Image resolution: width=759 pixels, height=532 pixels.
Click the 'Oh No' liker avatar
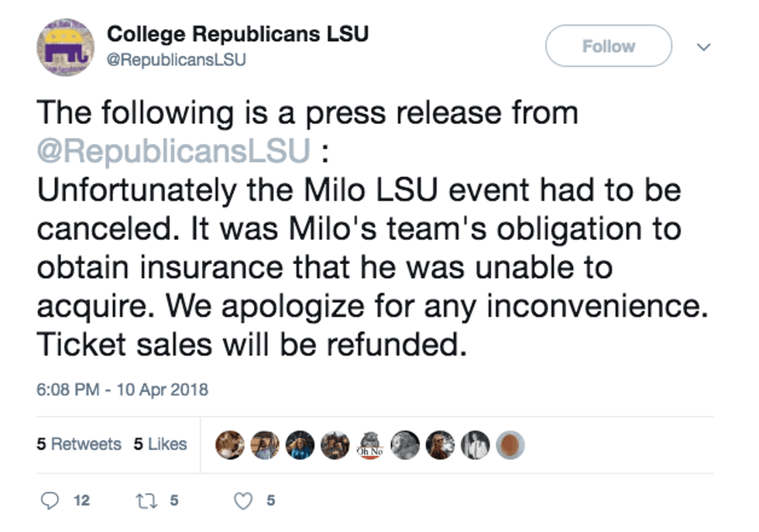click(370, 444)
